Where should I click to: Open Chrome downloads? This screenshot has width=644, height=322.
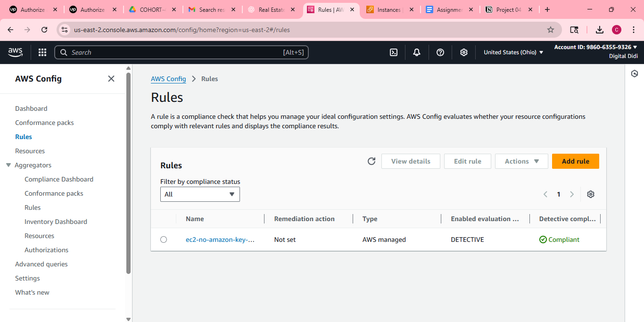coord(600,30)
